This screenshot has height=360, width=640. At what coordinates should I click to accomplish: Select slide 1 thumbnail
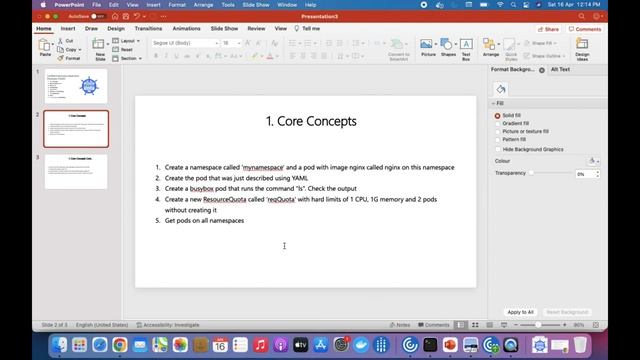click(76, 86)
